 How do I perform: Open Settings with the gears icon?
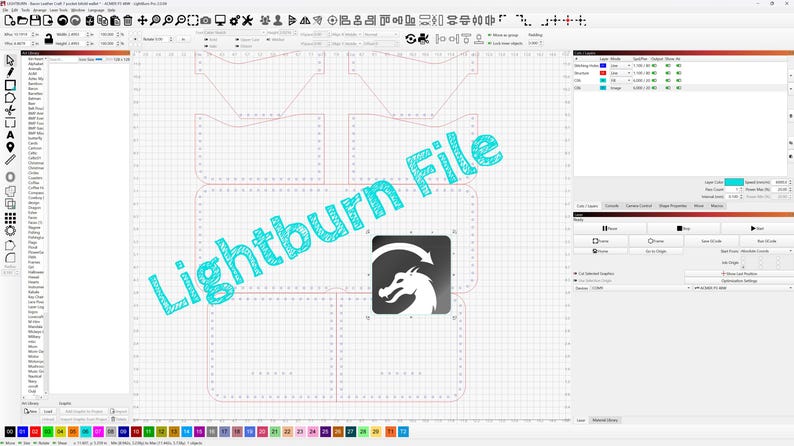pos(234,20)
